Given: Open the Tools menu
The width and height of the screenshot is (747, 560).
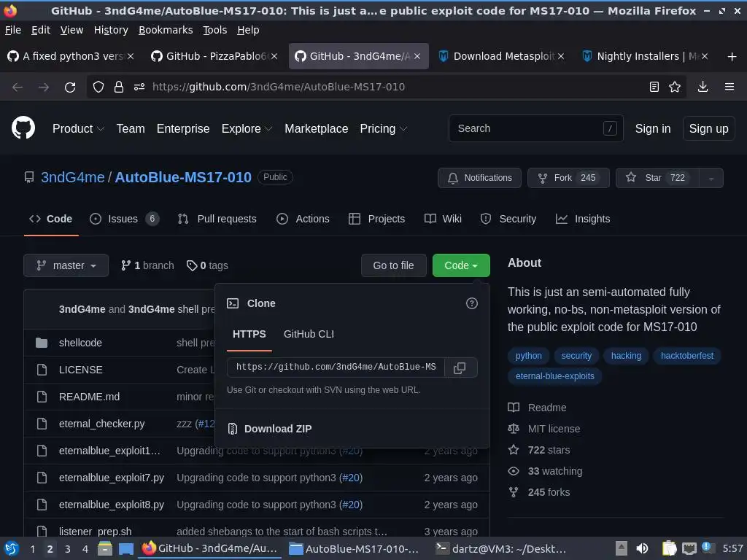Looking at the screenshot, I should click(215, 30).
